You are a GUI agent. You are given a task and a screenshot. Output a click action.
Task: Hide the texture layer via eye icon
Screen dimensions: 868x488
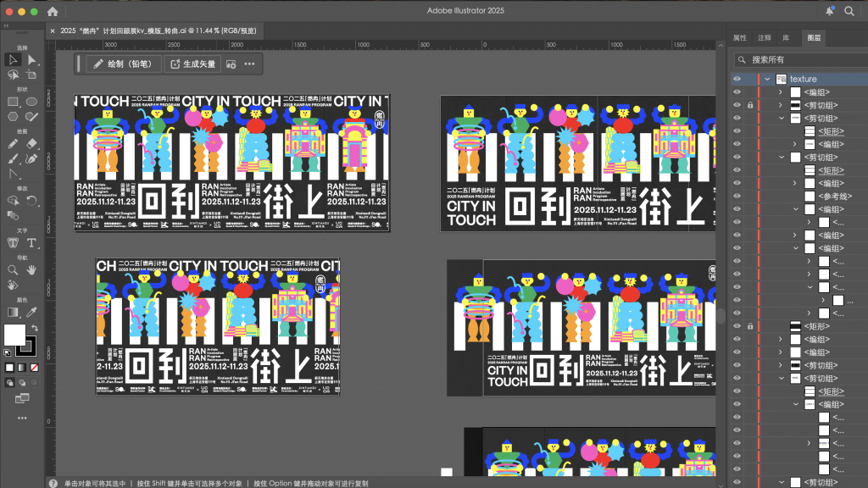click(x=737, y=79)
